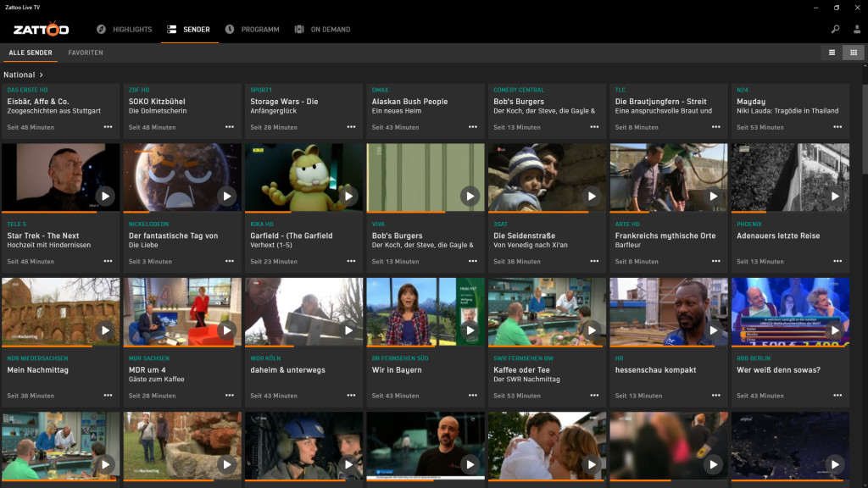Click the hessenschau kompakt thumbnail

[668, 312]
